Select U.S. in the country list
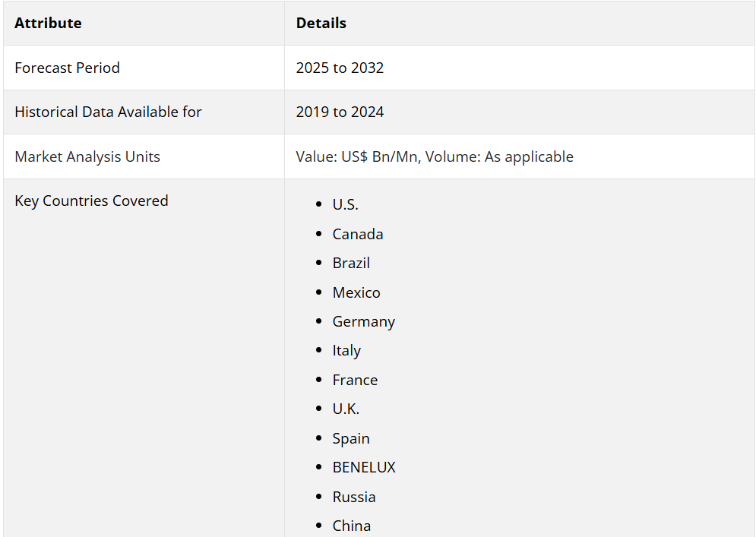The width and height of the screenshot is (756, 537). [x=345, y=205]
